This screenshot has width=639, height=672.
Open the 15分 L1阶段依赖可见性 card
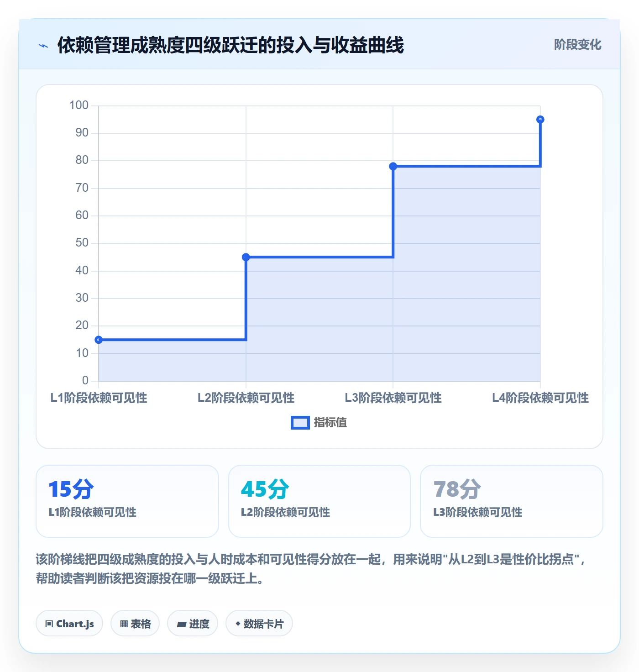tap(127, 501)
